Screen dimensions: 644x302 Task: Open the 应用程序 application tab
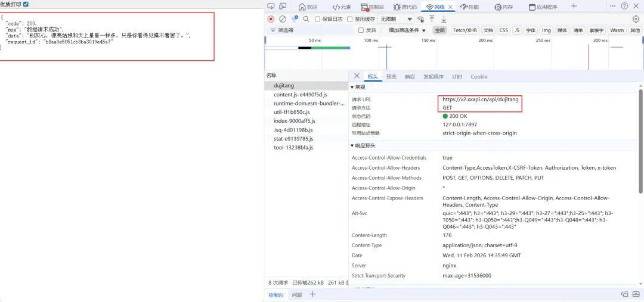[x=543, y=7]
